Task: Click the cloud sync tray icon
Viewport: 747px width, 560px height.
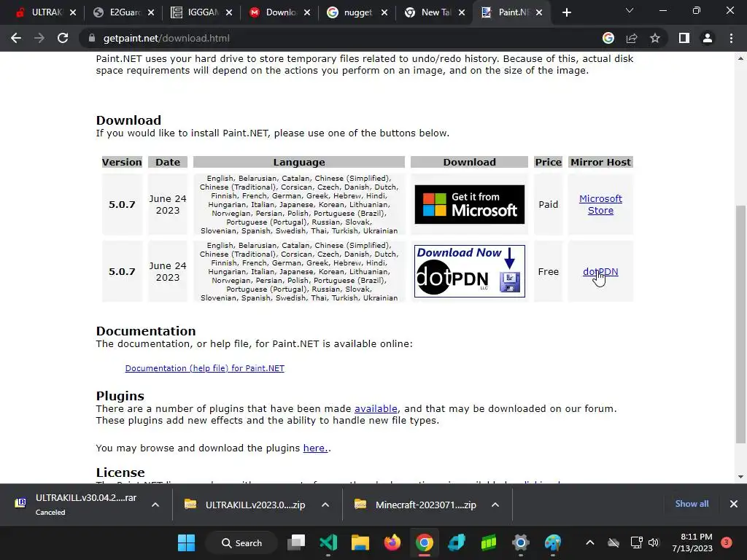Action: point(614,542)
